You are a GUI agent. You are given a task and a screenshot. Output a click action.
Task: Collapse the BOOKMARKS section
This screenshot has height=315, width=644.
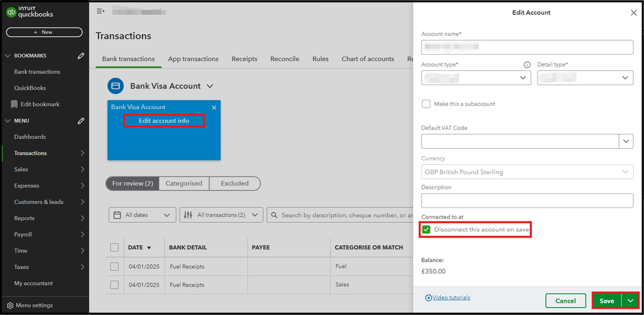(8, 56)
